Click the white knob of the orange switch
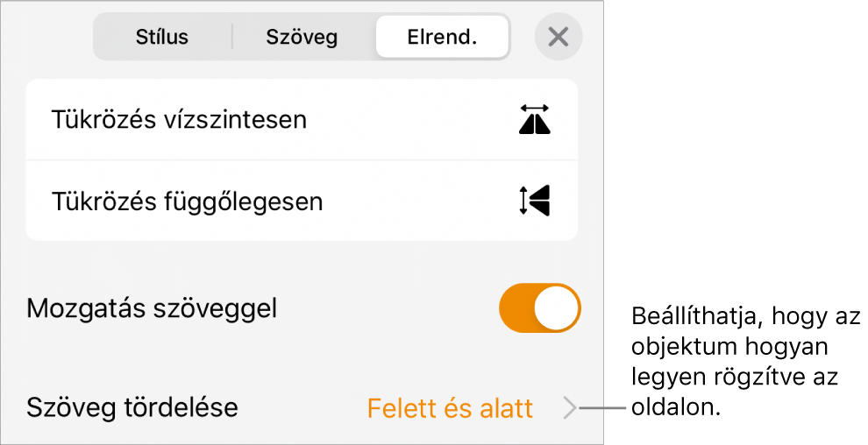868x445 pixels. click(557, 308)
